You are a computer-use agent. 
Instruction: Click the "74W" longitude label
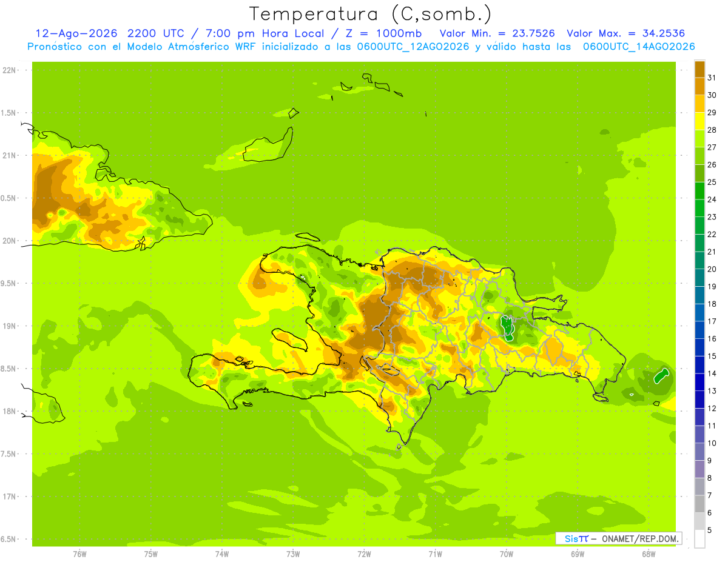pos(221,554)
